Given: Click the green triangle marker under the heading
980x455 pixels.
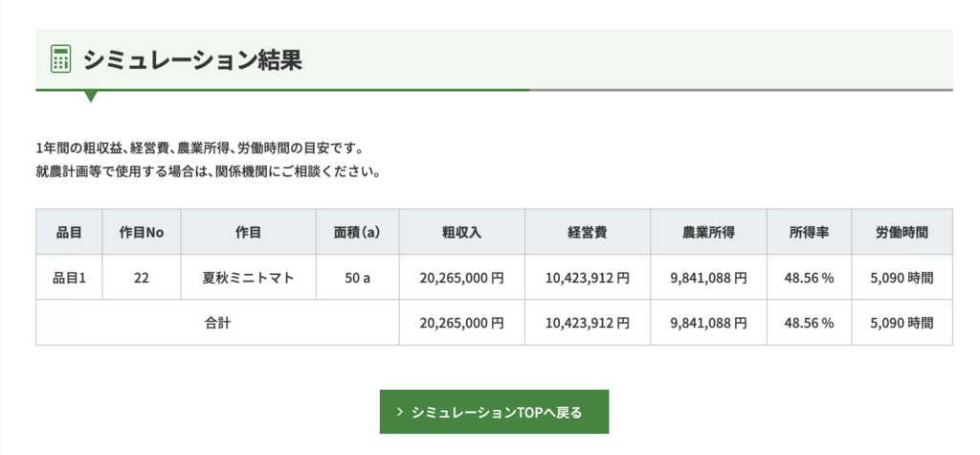Looking at the screenshot, I should [x=91, y=97].
